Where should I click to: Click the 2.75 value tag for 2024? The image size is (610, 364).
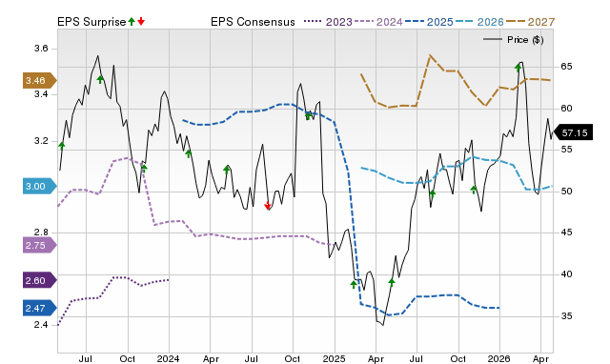click(x=40, y=246)
